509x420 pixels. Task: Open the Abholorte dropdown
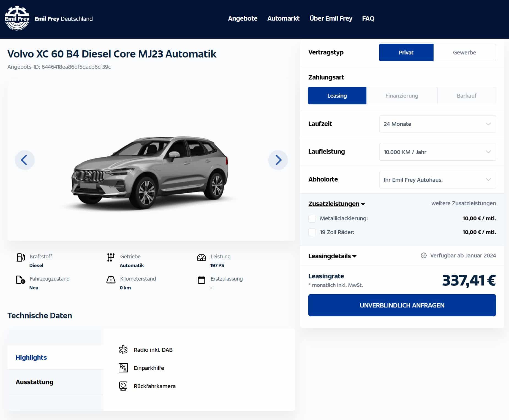pyautogui.click(x=437, y=180)
